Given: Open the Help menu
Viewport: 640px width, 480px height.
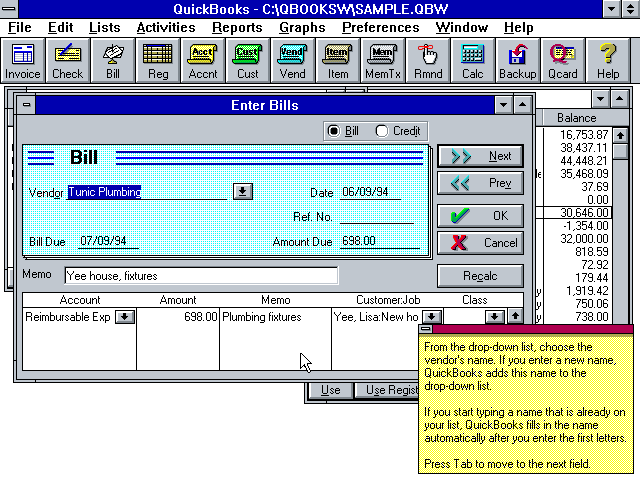Looking at the screenshot, I should tap(518, 27).
